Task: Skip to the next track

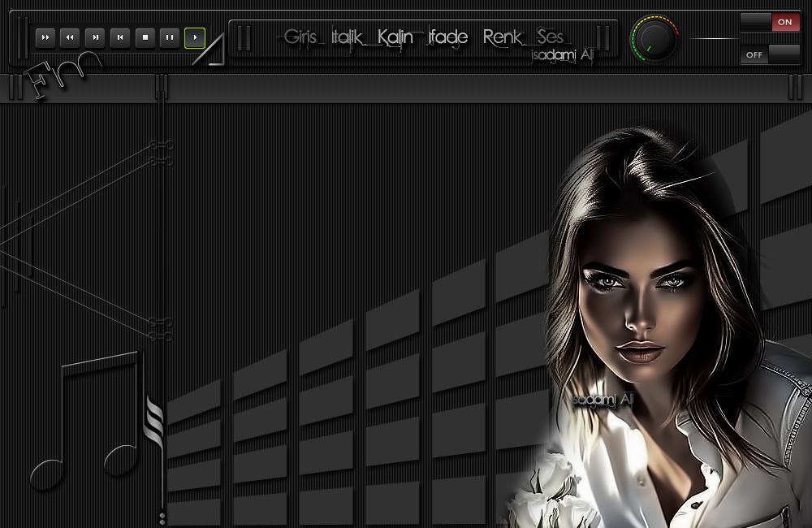Action: [x=95, y=38]
